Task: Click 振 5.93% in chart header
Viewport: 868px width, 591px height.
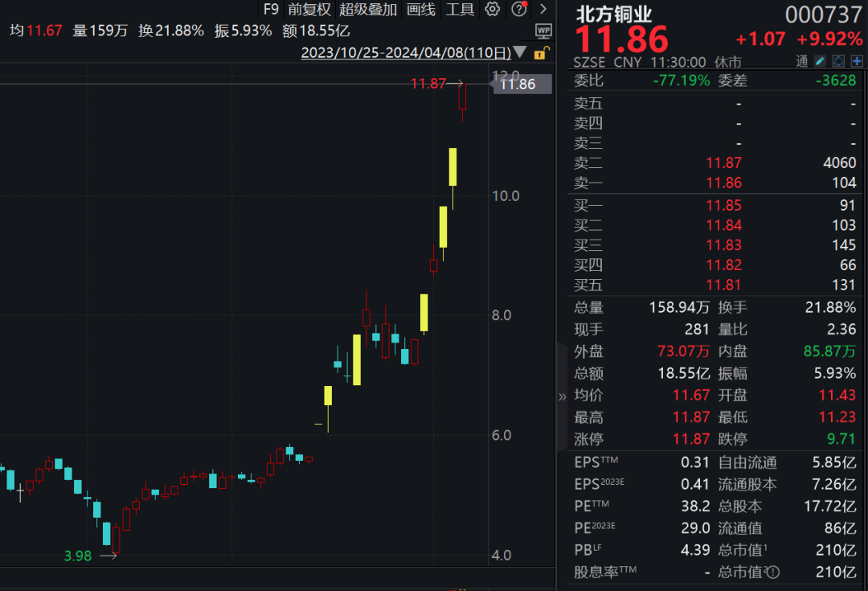Action: pos(243,31)
